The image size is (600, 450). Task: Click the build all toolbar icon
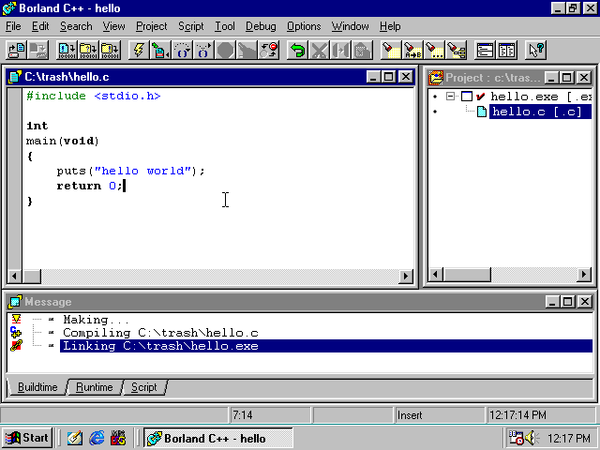pyautogui.click(x=110, y=50)
